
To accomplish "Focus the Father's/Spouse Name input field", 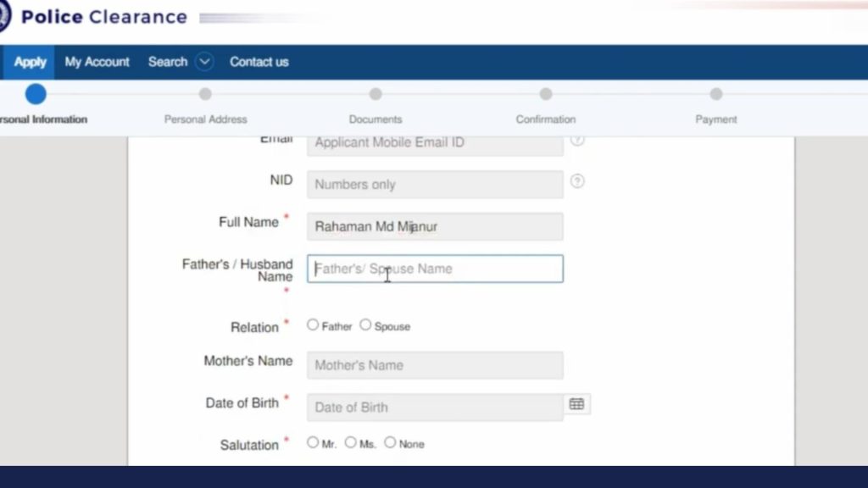I will pyautogui.click(x=435, y=269).
